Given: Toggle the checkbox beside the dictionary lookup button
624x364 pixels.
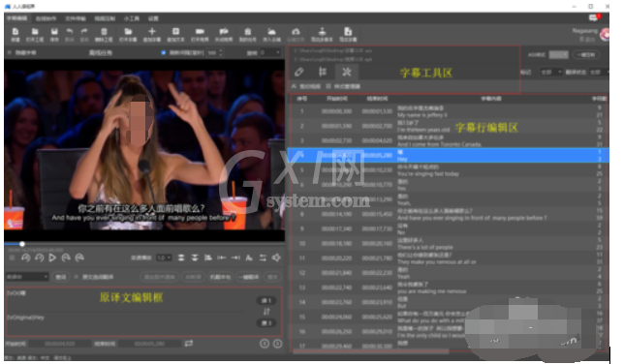Looking at the screenshot, I should 76,277.
